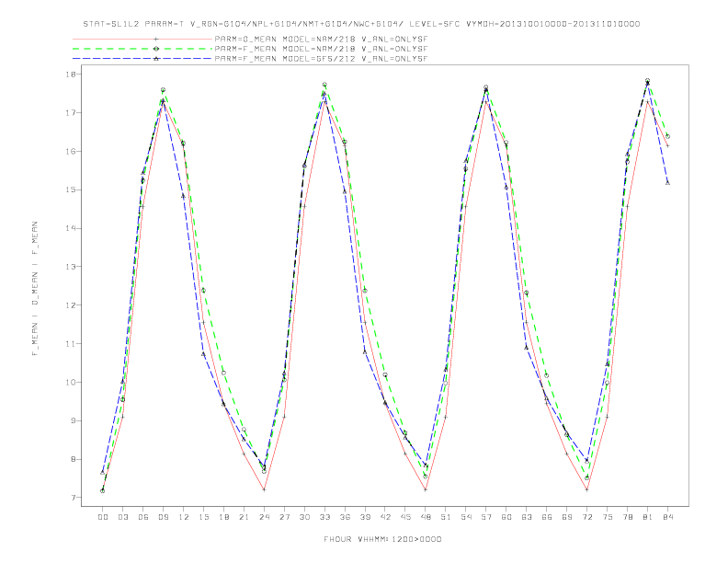Select the legend entry PARM=F_MEAN MODEL=GFS/212
This screenshot has height=563, width=728.
(x=321, y=59)
